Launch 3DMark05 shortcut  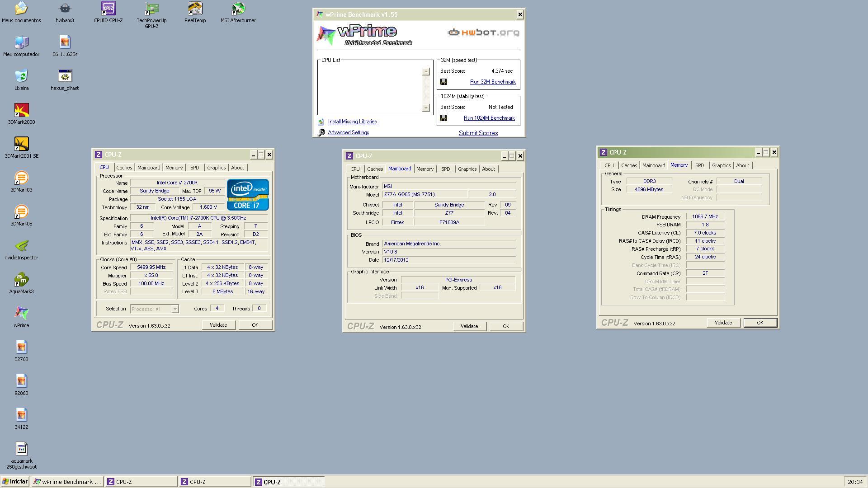point(21,216)
